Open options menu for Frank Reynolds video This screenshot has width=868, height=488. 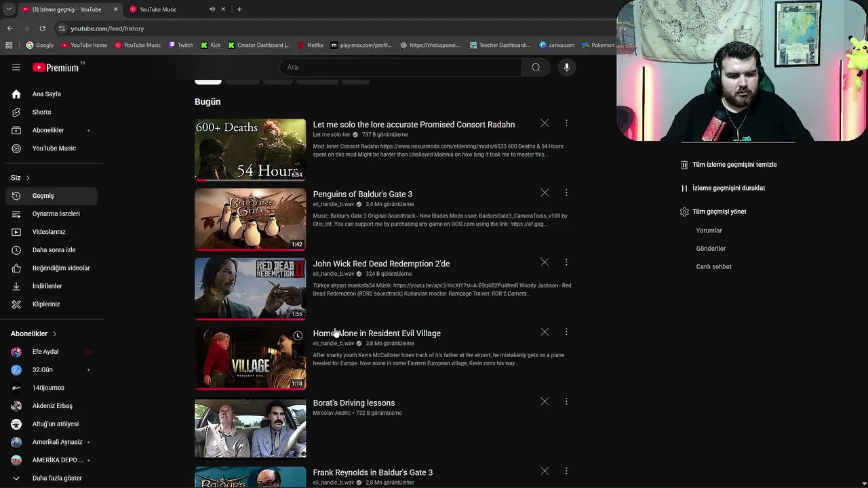(566, 471)
